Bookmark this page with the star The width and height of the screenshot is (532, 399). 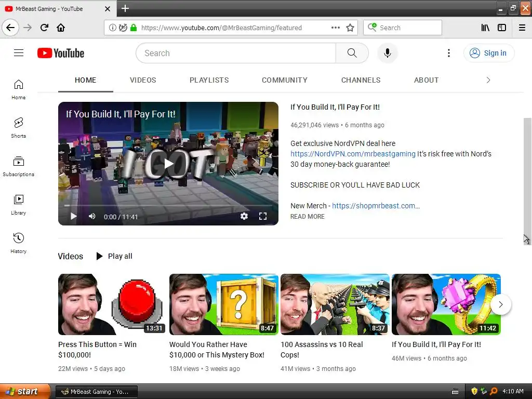tap(350, 28)
